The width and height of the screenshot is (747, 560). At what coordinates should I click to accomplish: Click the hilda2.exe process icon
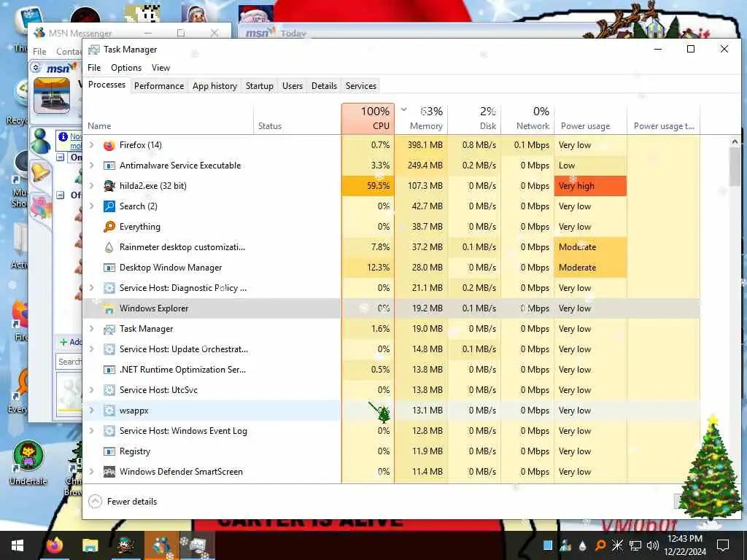click(x=109, y=186)
